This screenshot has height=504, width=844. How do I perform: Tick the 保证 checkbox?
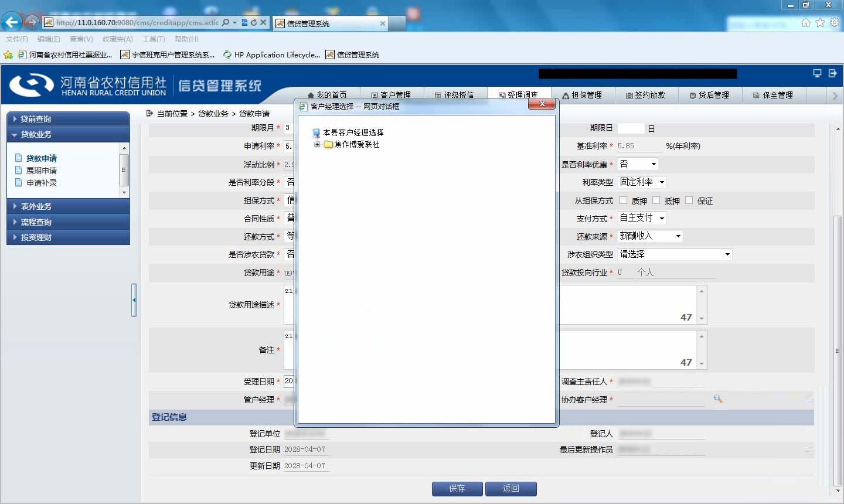click(x=689, y=200)
